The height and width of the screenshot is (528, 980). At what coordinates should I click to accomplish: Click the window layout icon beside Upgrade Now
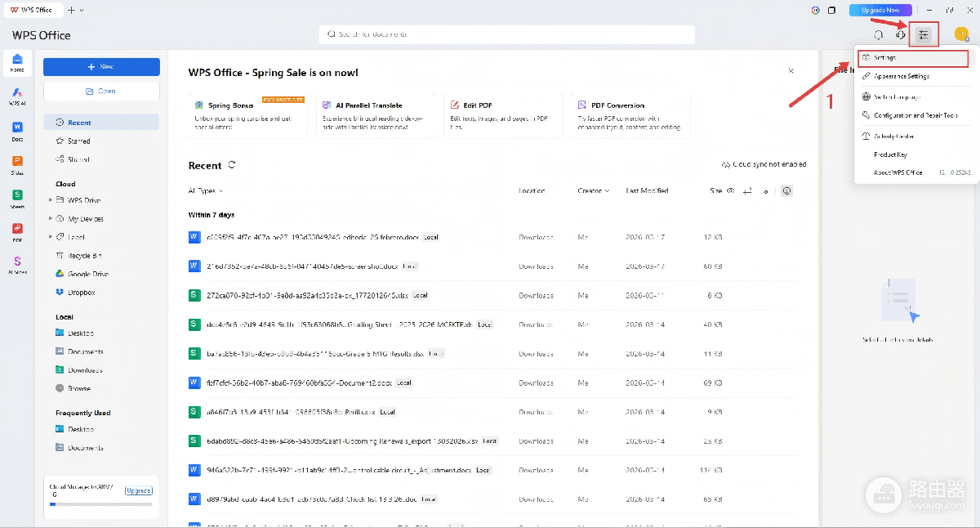point(831,10)
